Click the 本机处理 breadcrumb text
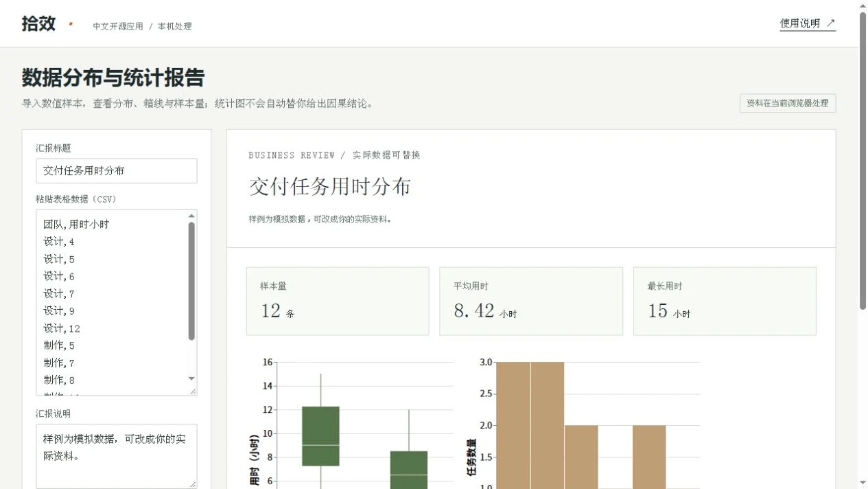This screenshot has width=868, height=489. [x=175, y=26]
